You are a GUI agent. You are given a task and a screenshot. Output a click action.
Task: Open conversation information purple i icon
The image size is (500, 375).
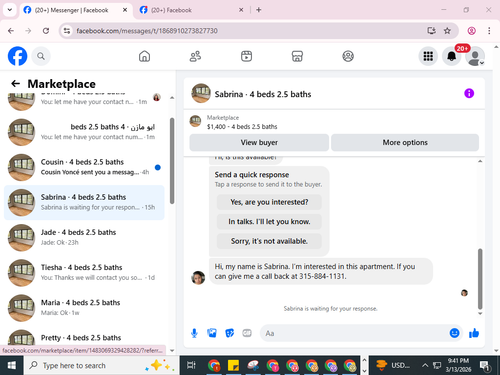coord(469,93)
